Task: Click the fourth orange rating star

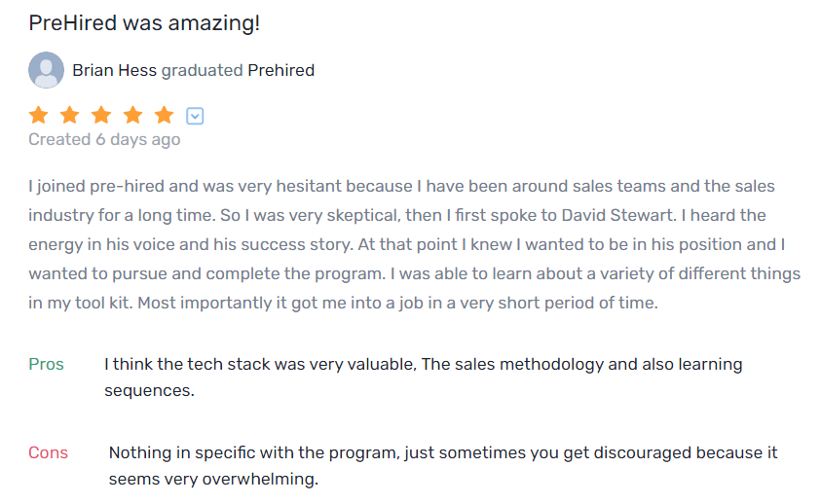Action: click(x=132, y=116)
